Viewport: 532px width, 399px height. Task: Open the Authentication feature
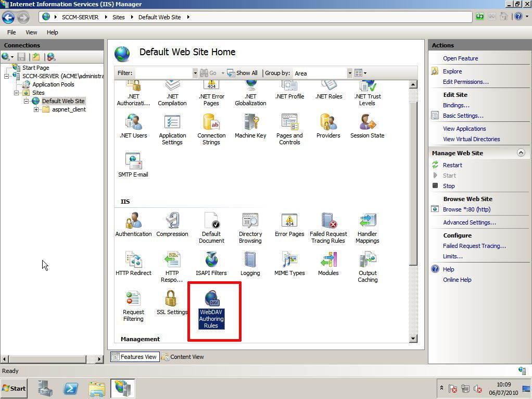click(x=133, y=225)
